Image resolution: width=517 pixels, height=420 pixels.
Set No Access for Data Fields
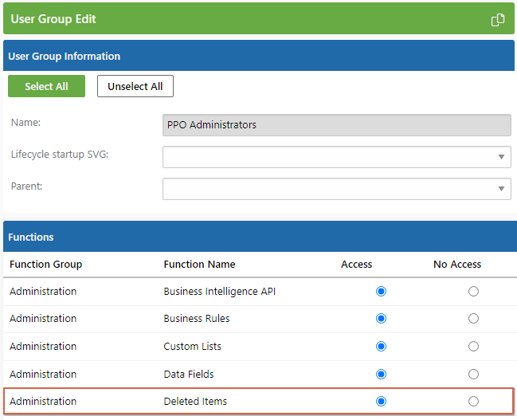point(473,374)
